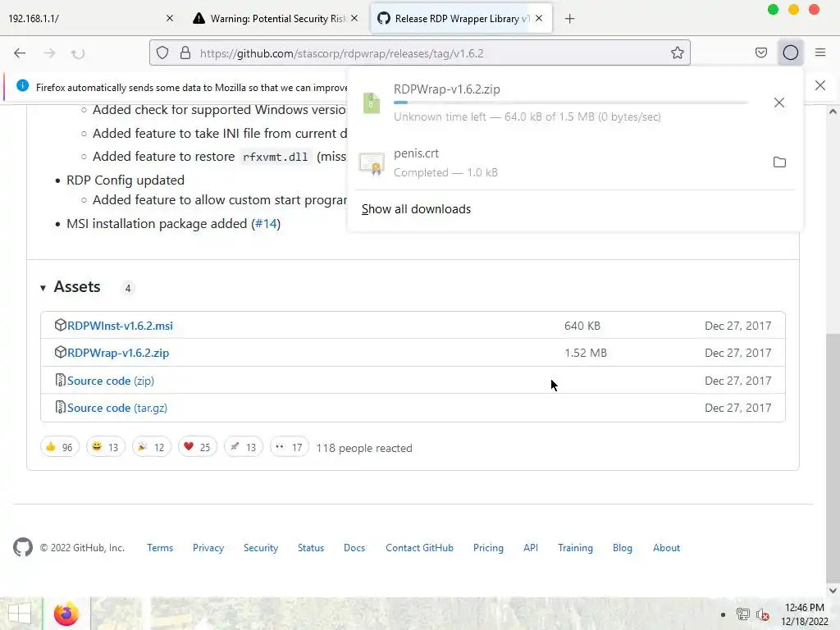840x630 pixels.
Task: Click the zip download progress bar
Action: (571, 103)
